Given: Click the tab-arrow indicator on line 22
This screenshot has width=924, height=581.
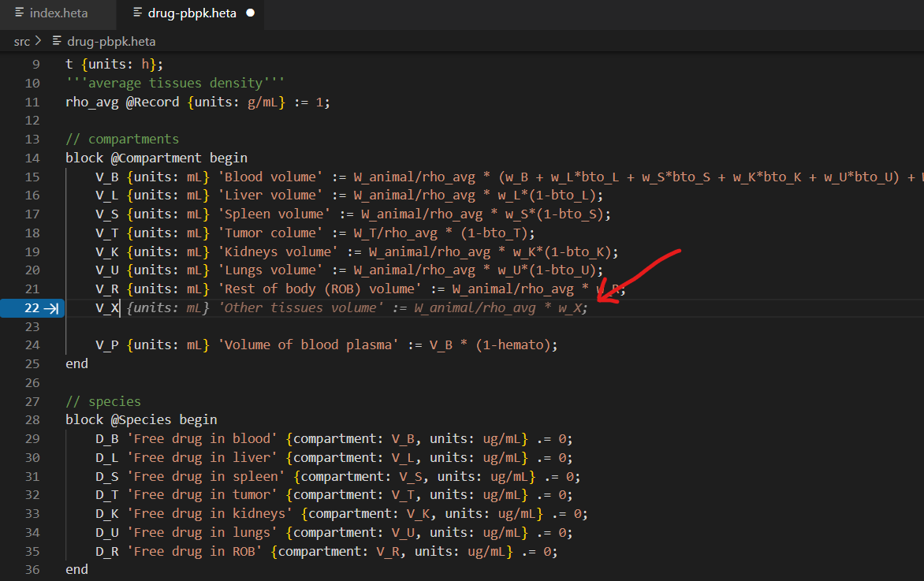Looking at the screenshot, I should (x=51, y=307).
